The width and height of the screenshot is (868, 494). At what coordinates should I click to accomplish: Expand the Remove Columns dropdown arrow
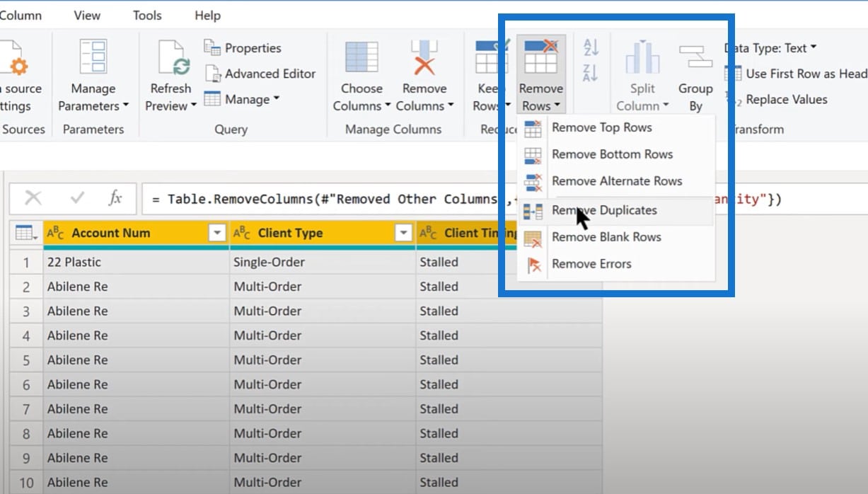(450, 106)
